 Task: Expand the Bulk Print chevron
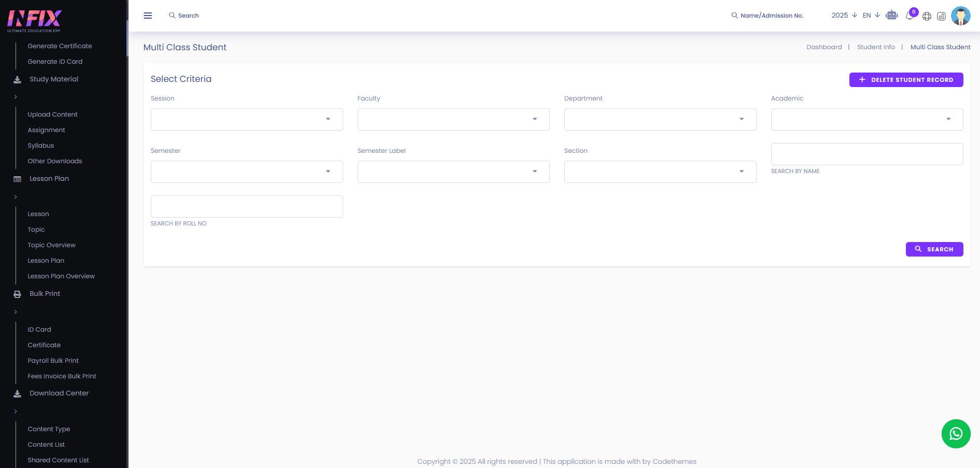16,312
